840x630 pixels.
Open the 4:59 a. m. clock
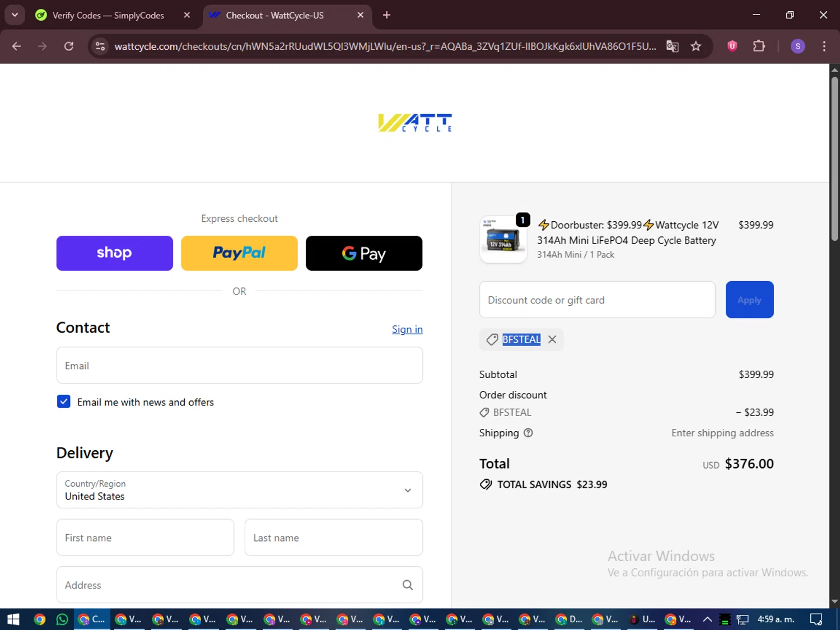point(776,619)
